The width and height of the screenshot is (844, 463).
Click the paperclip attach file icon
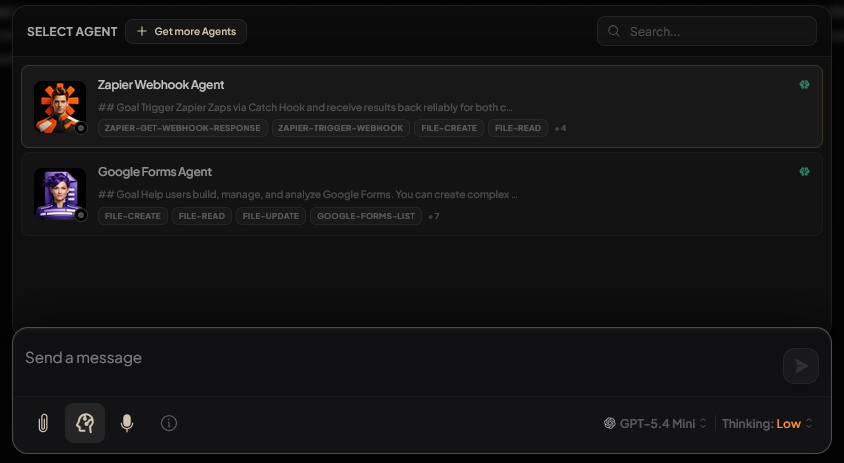[43, 423]
